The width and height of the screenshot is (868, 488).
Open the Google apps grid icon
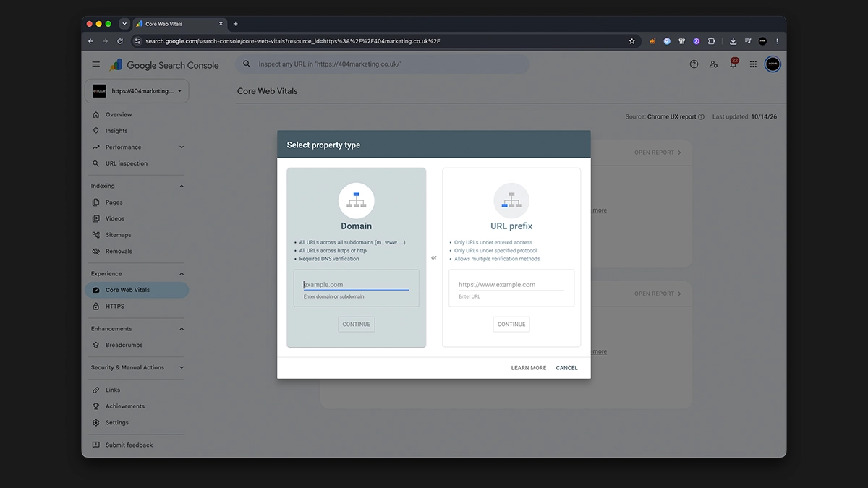point(753,64)
